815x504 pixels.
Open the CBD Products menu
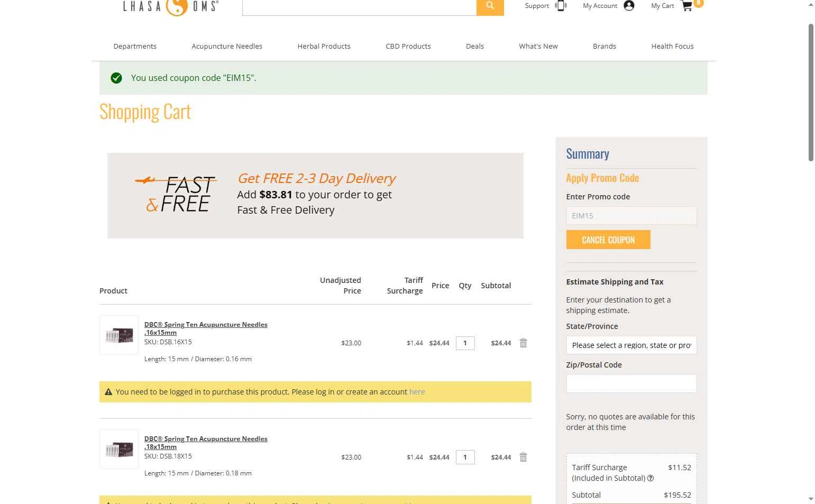[408, 46]
